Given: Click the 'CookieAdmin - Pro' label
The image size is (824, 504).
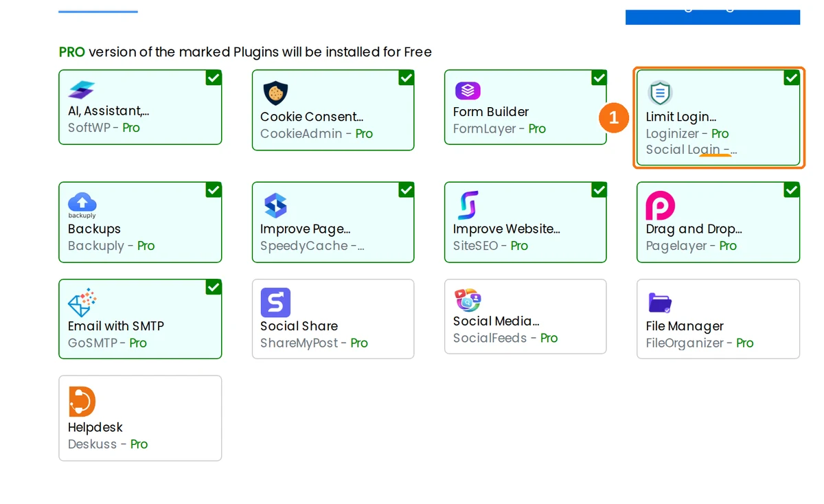Looking at the screenshot, I should [x=317, y=134].
